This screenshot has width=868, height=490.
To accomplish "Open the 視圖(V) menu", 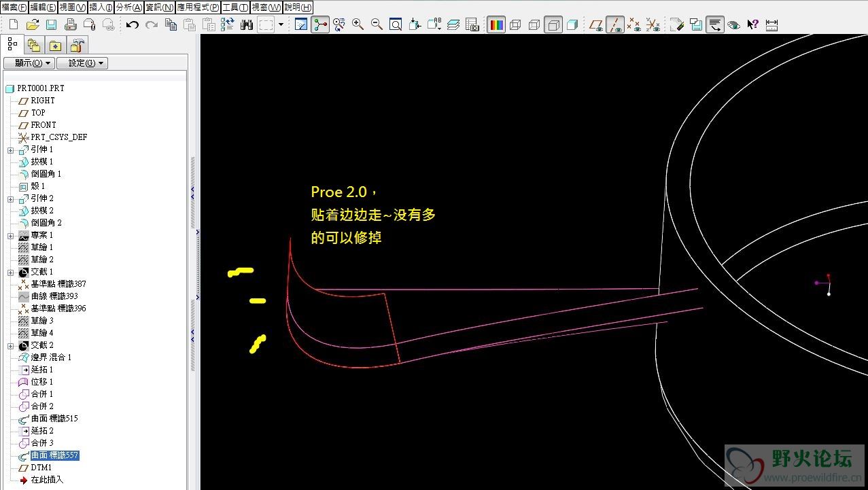I will (x=73, y=7).
